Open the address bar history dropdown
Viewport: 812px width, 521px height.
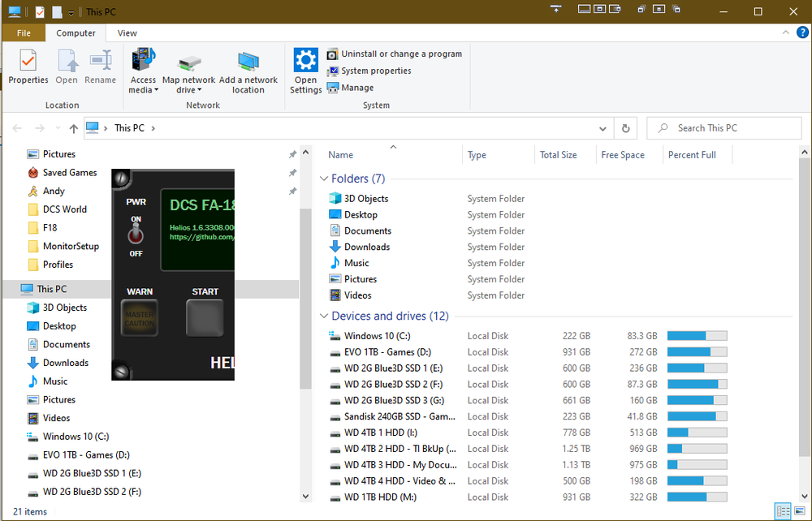[x=602, y=128]
